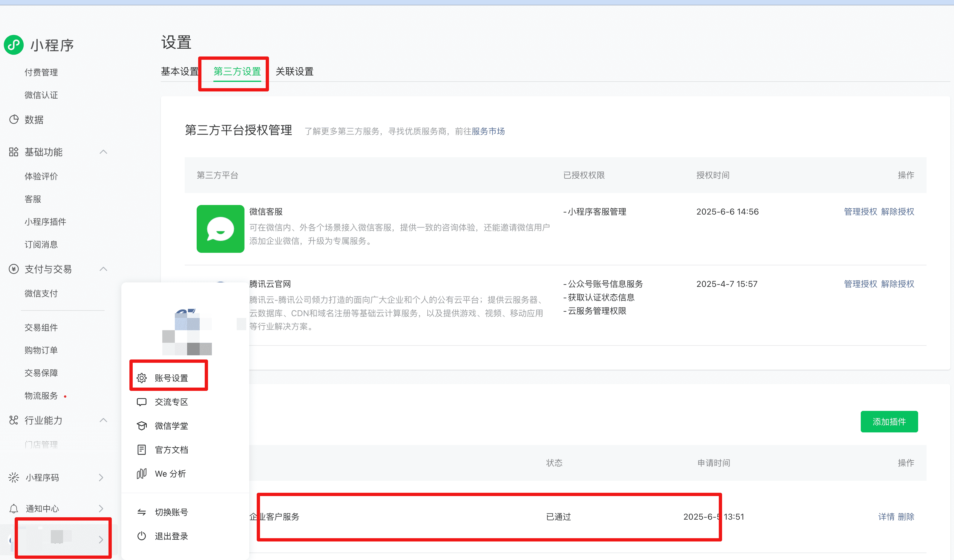
Task: Switch to the 基本设置 tab
Action: tap(180, 71)
